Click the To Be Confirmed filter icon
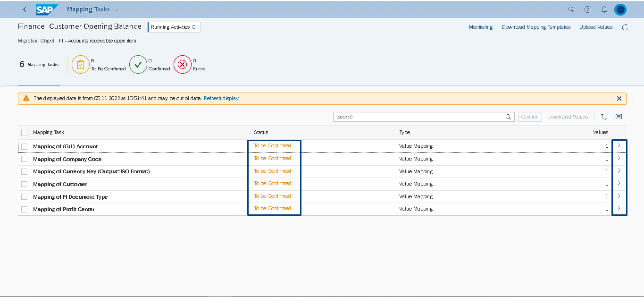Screen dimensions: 644x297 pyautogui.click(x=80, y=65)
